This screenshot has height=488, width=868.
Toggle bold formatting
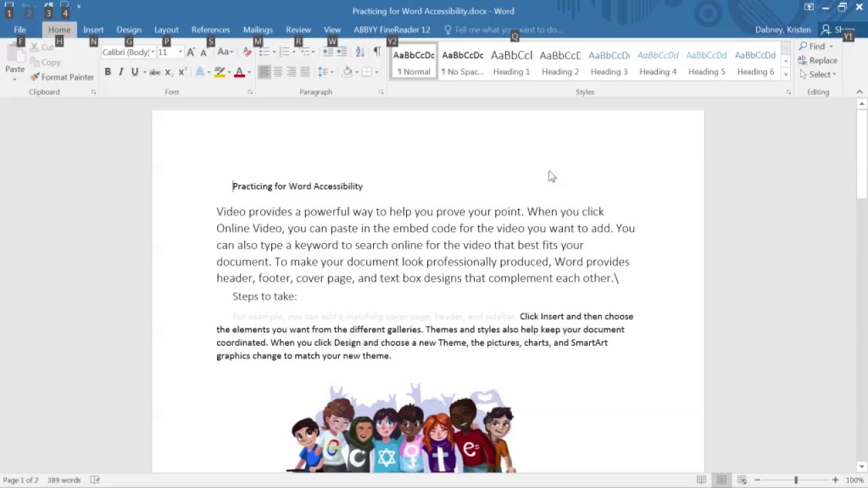click(107, 72)
